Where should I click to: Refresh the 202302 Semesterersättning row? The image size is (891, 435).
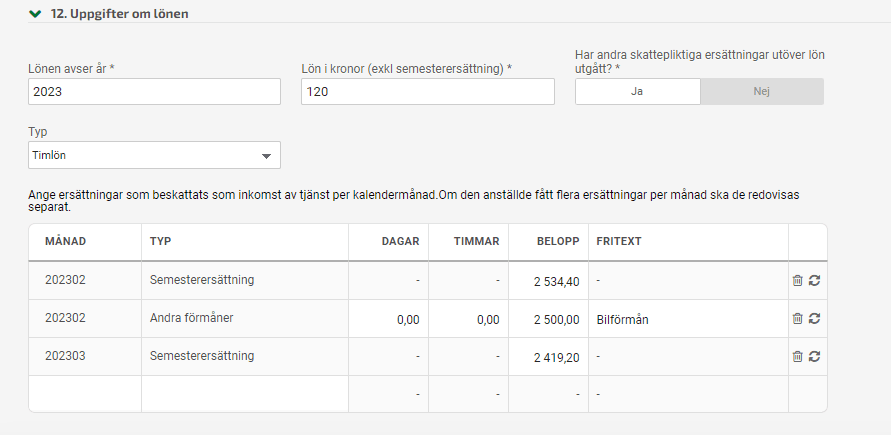[814, 281]
